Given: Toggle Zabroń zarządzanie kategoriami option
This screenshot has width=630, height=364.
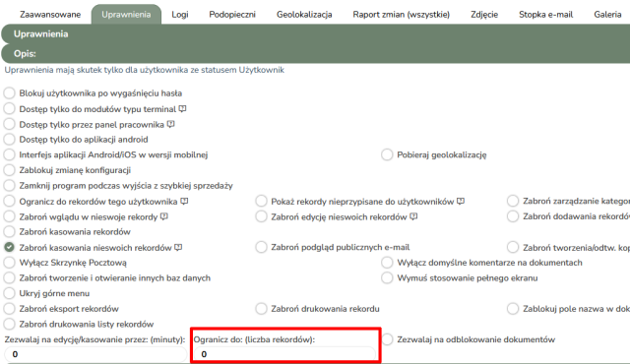Looking at the screenshot, I should point(513,201).
